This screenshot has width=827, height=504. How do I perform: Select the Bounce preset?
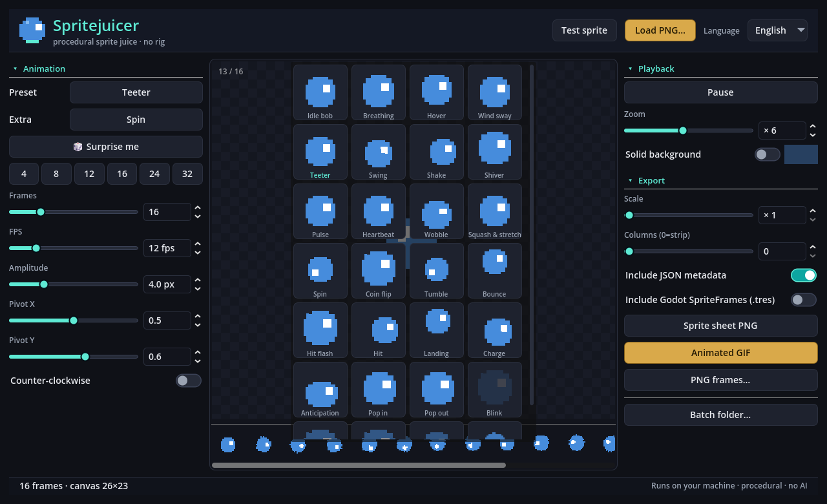pyautogui.click(x=494, y=271)
